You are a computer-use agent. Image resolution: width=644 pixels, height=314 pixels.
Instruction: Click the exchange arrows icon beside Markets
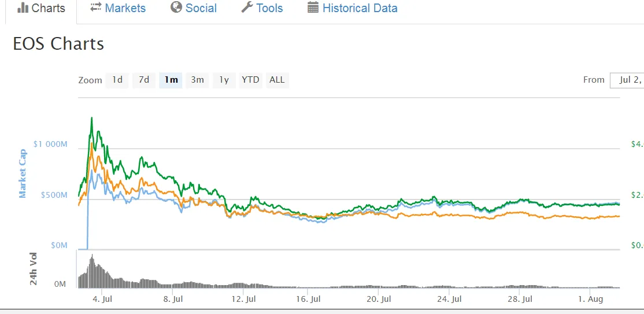pyautogui.click(x=96, y=8)
